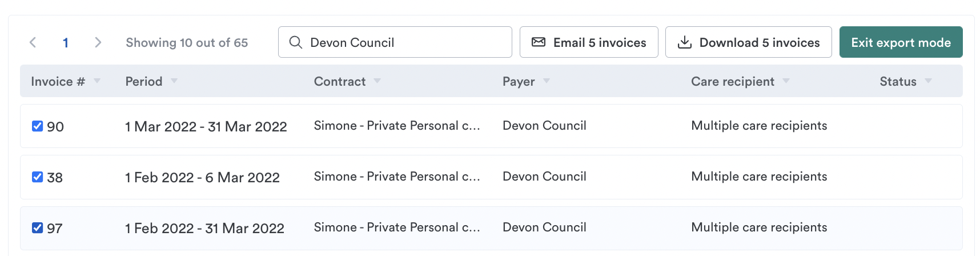Click the envelope icon for emailing invoices
The image size is (980, 256).
point(539,42)
